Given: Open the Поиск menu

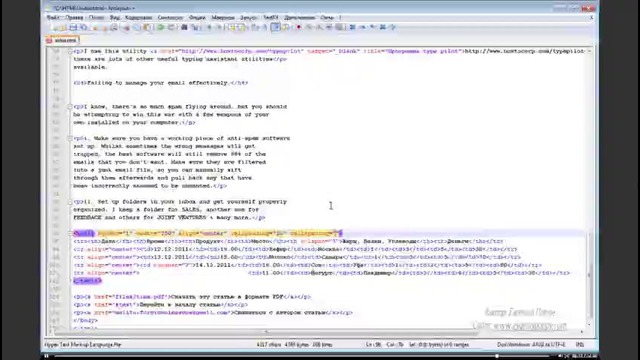Looking at the screenshot, I should click(x=96, y=18).
